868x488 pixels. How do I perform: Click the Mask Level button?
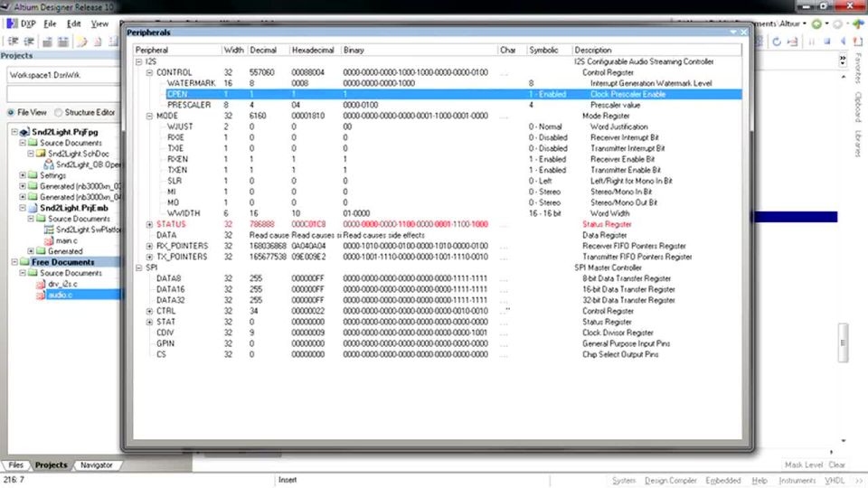coord(803,465)
